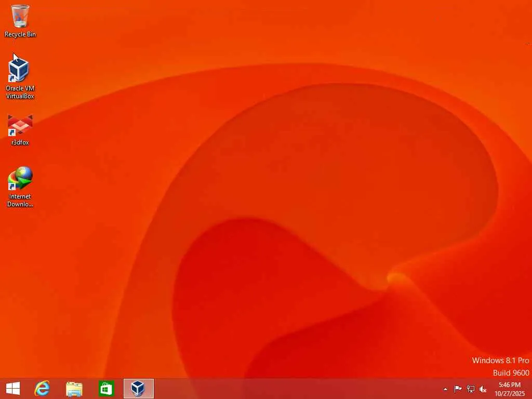Show hidden tray icons arrow

[x=445, y=389]
